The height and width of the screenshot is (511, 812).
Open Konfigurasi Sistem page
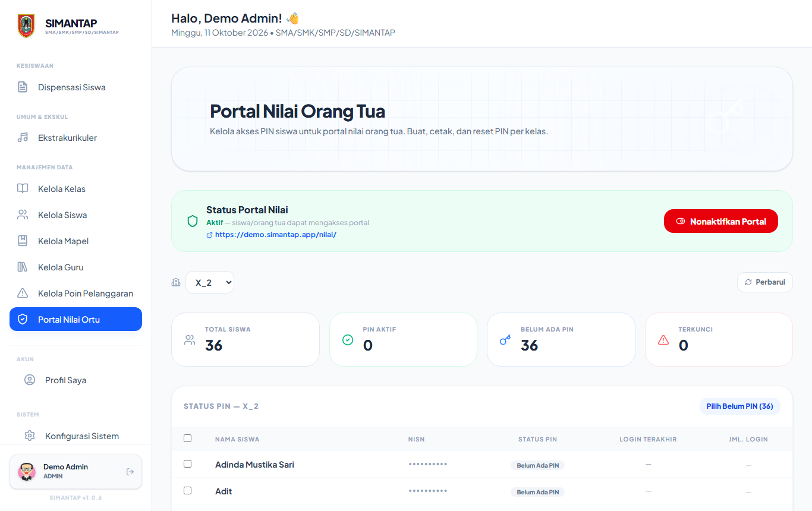(75, 436)
